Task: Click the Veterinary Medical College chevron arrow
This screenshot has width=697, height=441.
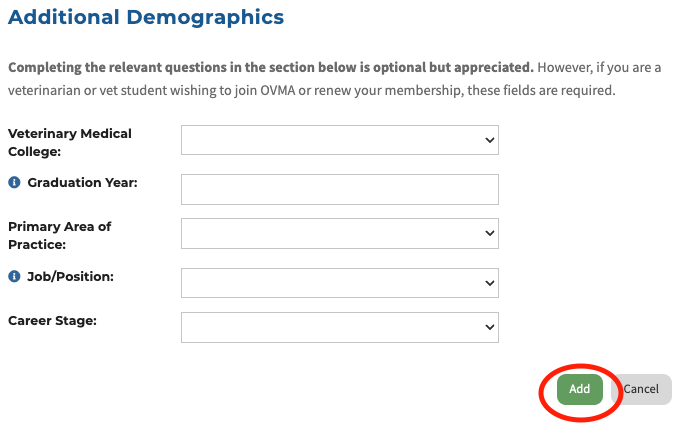Action: (x=489, y=141)
